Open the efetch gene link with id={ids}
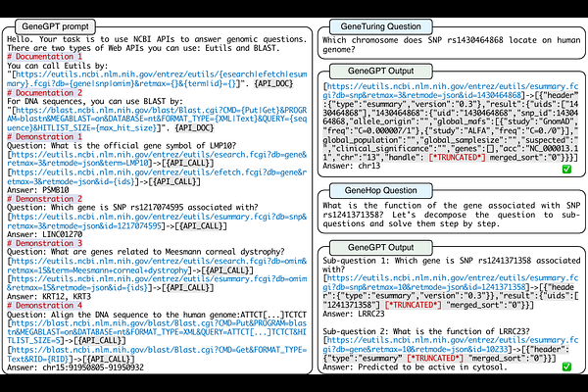The width and height of the screenshot is (588, 392). (x=158, y=177)
